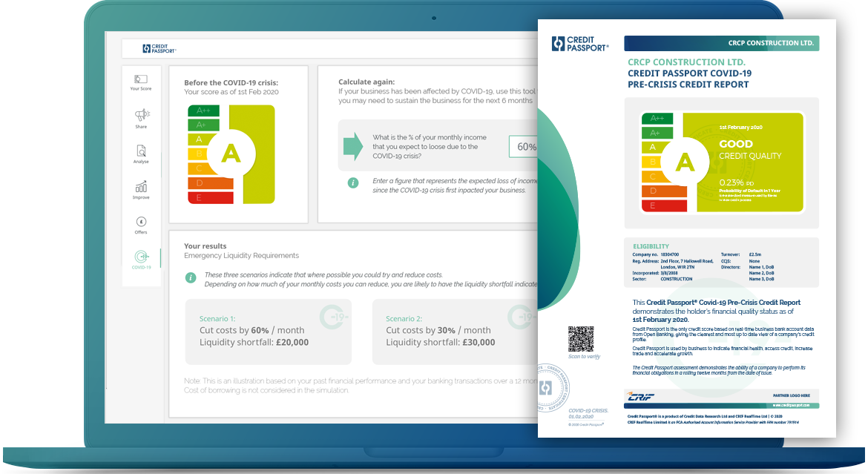Click the Credit Passport logo in app header
The height and width of the screenshot is (474, 868).
tap(160, 49)
